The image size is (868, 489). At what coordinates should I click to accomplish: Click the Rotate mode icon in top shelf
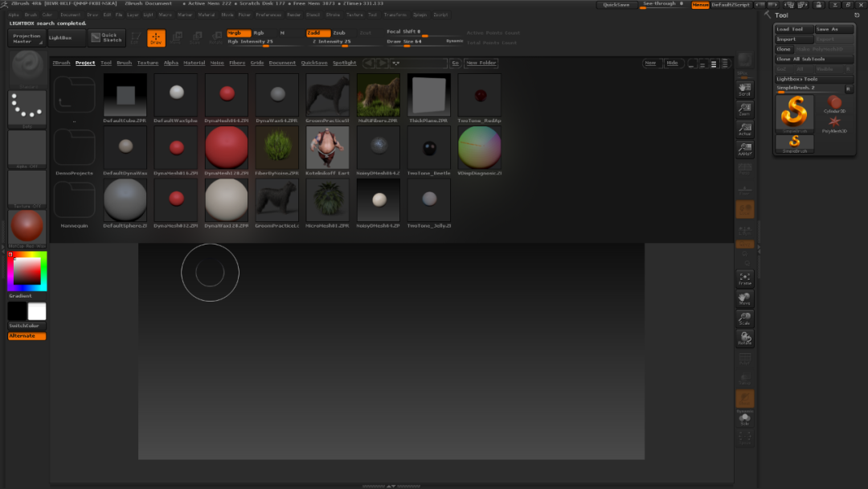(216, 38)
